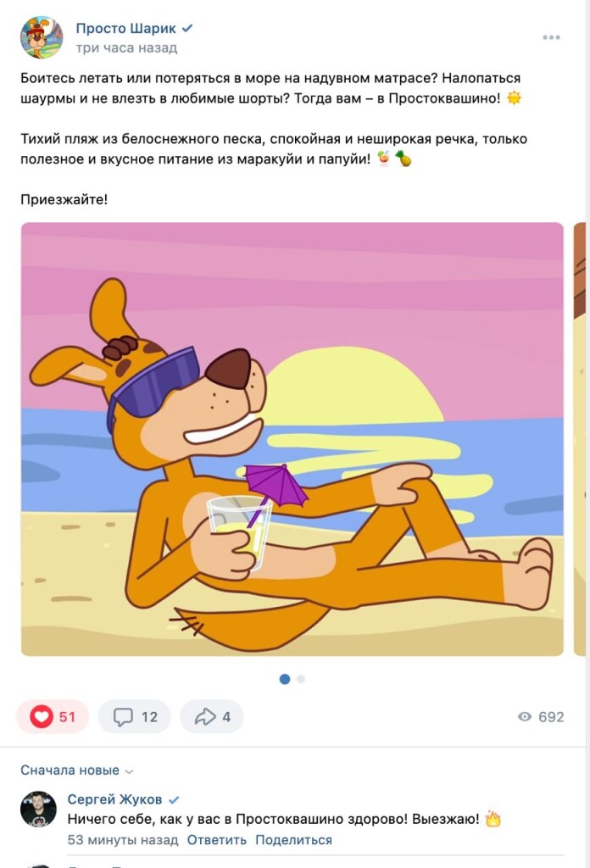Click the 53 минуты назад comment timestamp
This screenshot has width=590, height=868.
[x=123, y=840]
